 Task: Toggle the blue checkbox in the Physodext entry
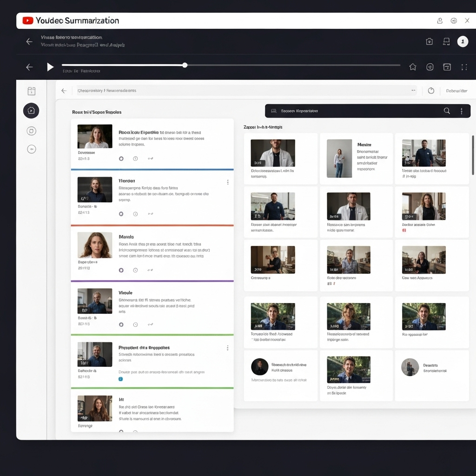tap(121, 379)
